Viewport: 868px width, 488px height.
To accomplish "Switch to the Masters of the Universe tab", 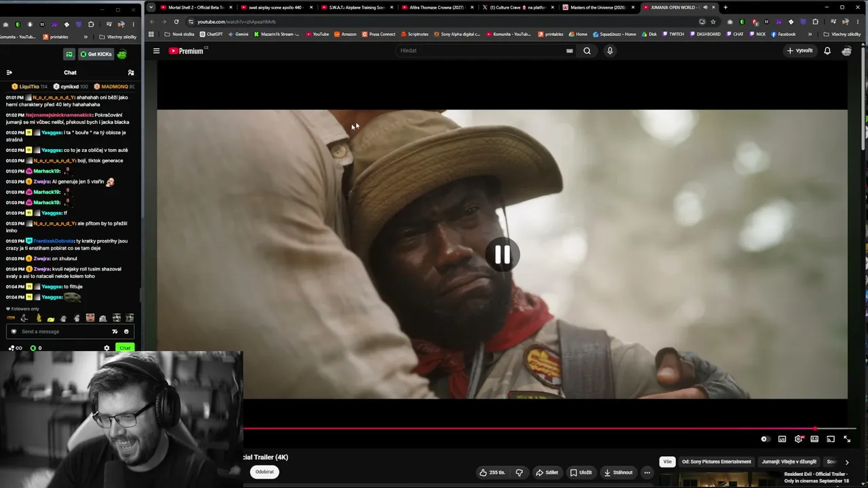I will pos(597,7).
